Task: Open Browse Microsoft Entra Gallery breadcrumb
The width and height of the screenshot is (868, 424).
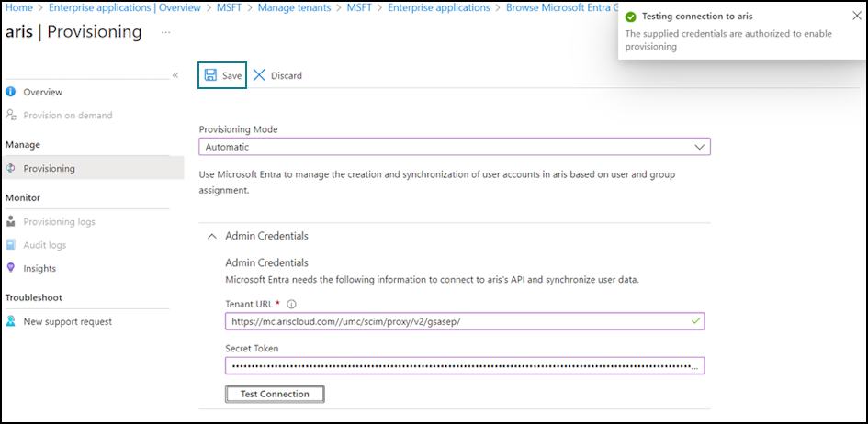Action: click(x=561, y=7)
